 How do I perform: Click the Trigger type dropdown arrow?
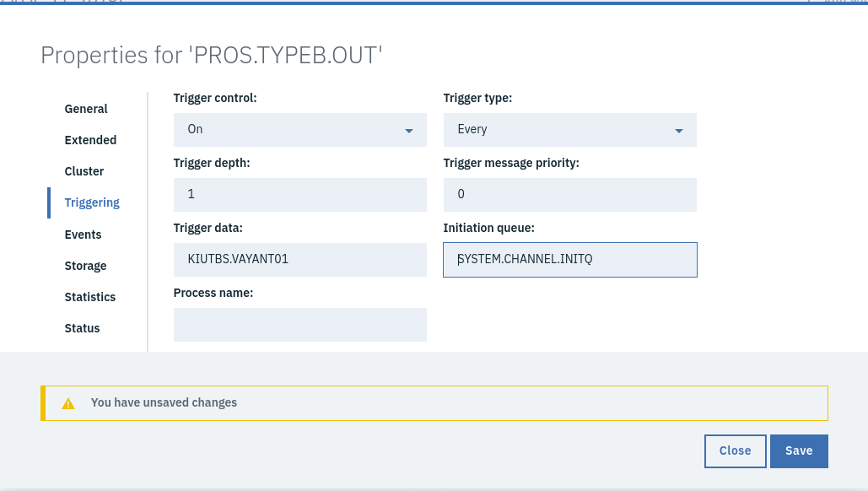(x=679, y=131)
